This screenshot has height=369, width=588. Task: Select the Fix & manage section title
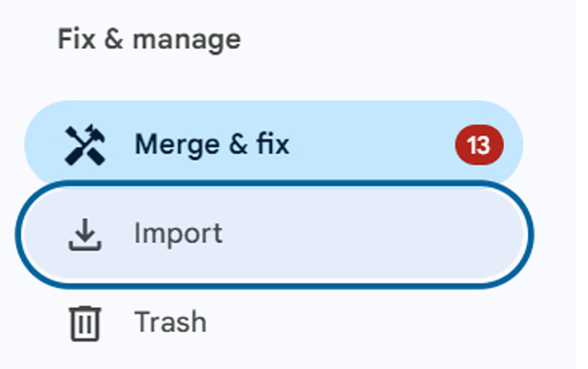(x=149, y=39)
